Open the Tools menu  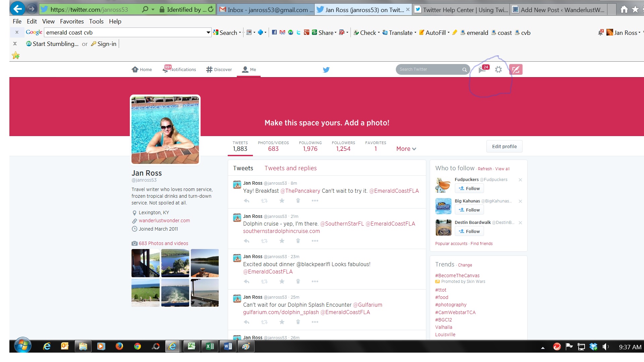coord(96,21)
